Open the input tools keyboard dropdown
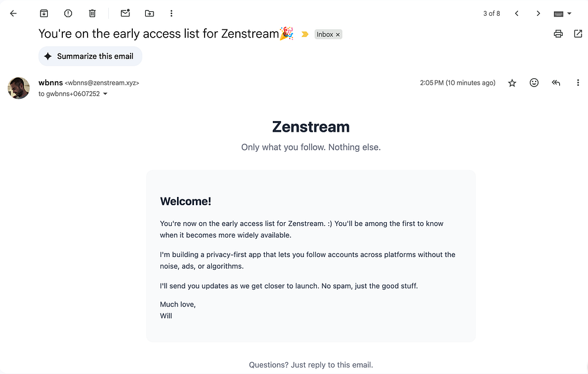The height and width of the screenshot is (374, 588). click(563, 14)
